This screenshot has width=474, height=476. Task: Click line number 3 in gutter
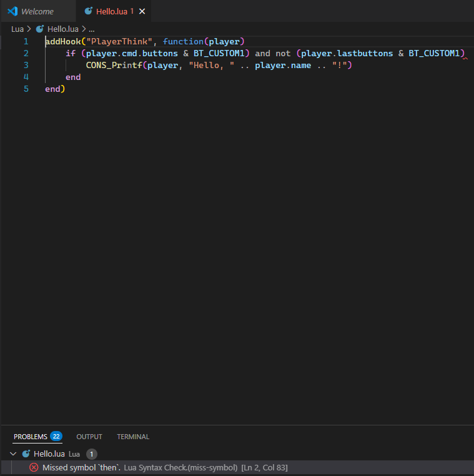tap(26, 65)
